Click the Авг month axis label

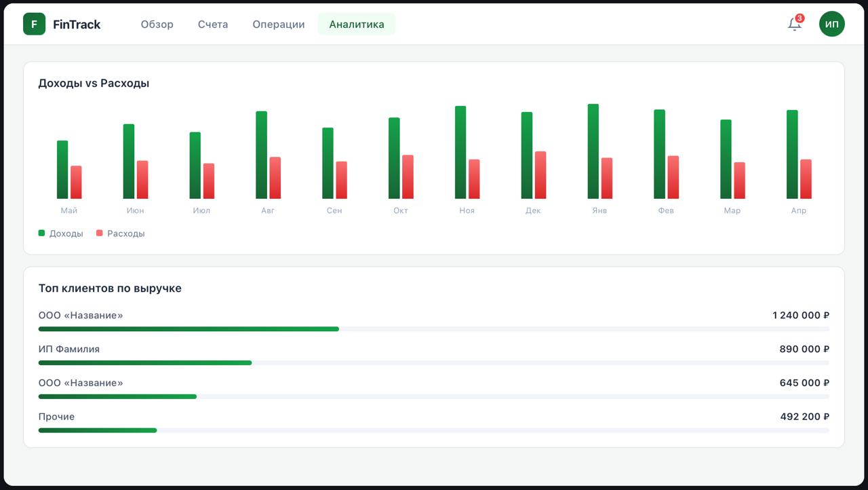[268, 210]
